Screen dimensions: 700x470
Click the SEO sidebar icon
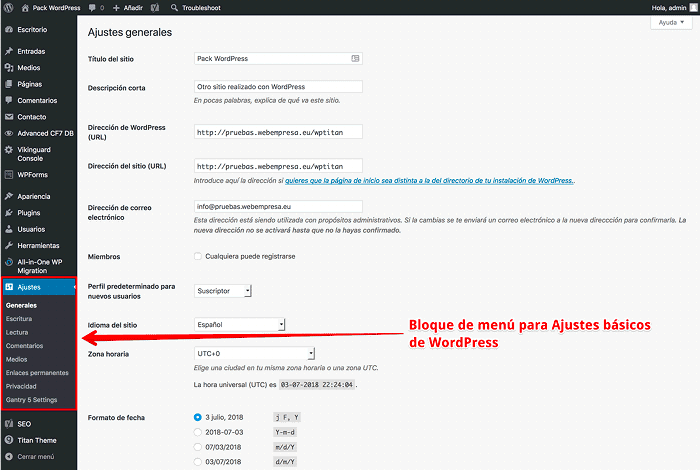pyautogui.click(x=8, y=424)
